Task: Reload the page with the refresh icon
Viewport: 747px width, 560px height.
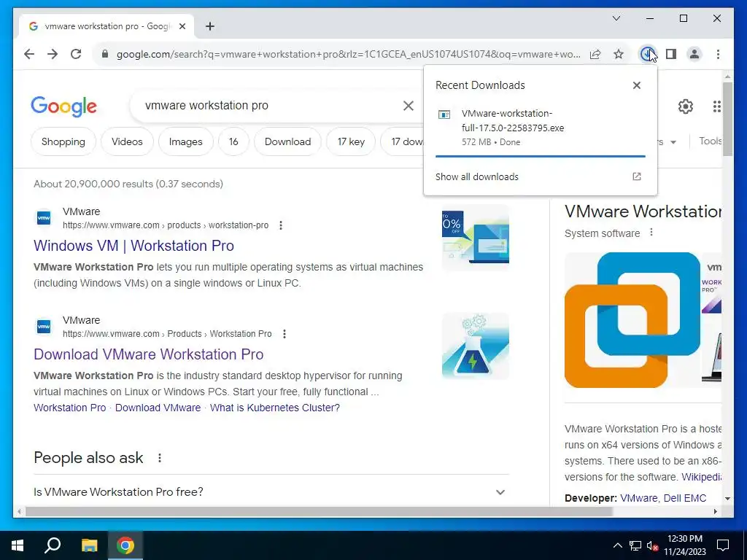Action: (76, 54)
